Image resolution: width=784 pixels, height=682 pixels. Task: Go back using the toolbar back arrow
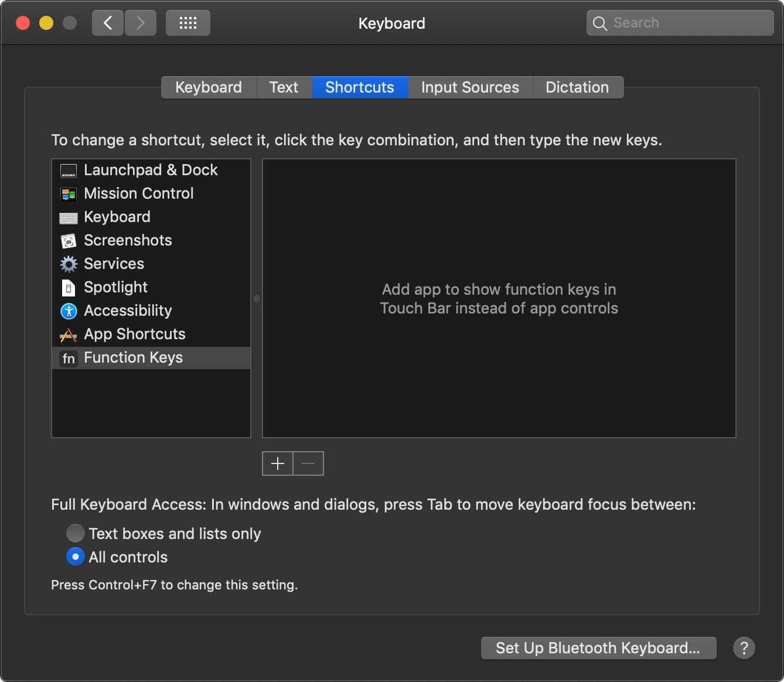coord(108,23)
